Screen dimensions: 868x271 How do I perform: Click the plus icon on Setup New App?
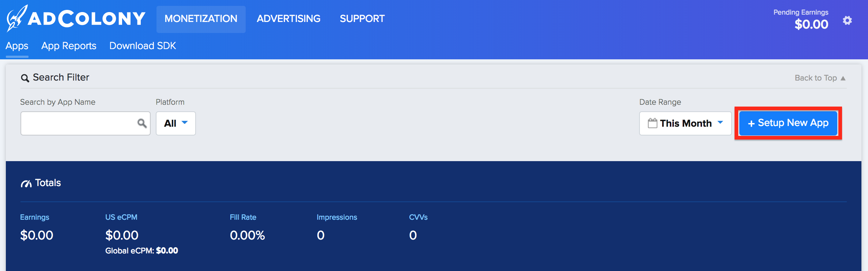click(751, 124)
